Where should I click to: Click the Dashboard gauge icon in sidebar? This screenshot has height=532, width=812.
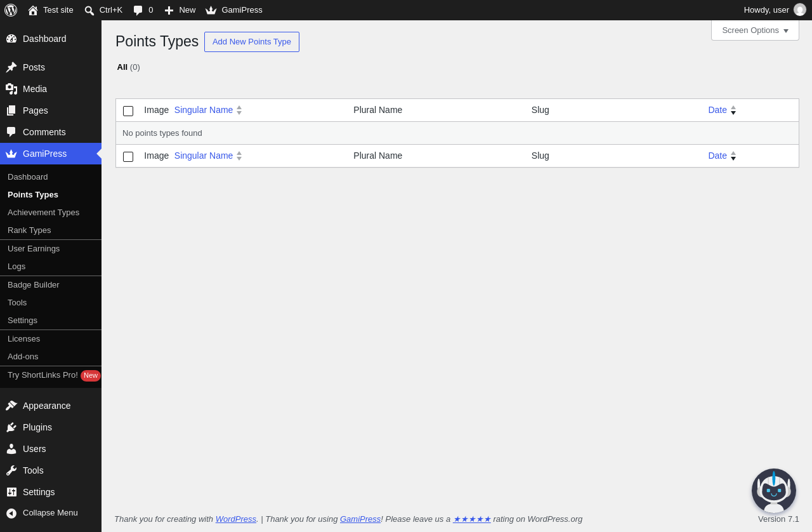tap(11, 39)
